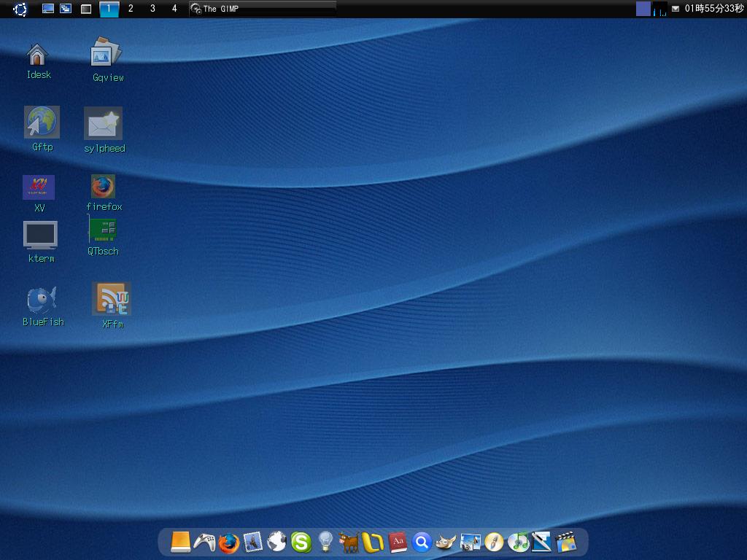Start Skype from the dock
The height and width of the screenshot is (560, 747).
(x=299, y=542)
